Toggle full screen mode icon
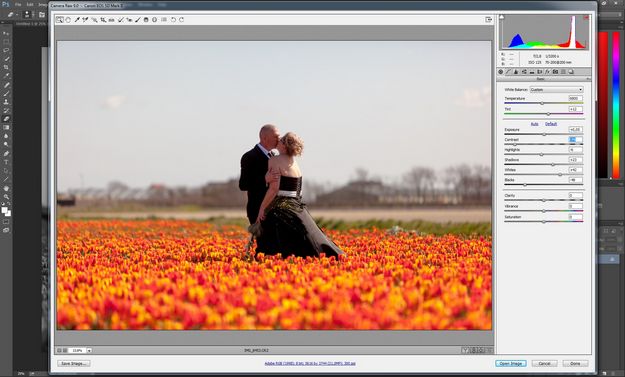This screenshot has width=625, height=377. (489, 20)
